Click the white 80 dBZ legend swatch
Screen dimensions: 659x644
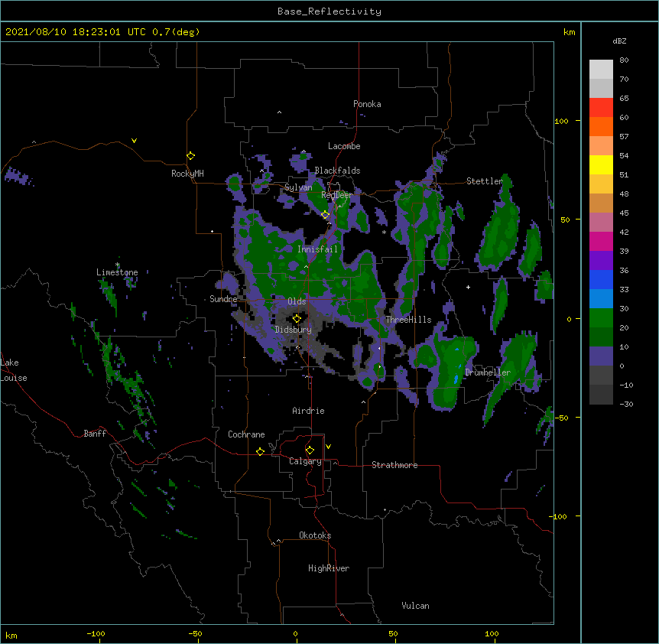tap(601, 69)
